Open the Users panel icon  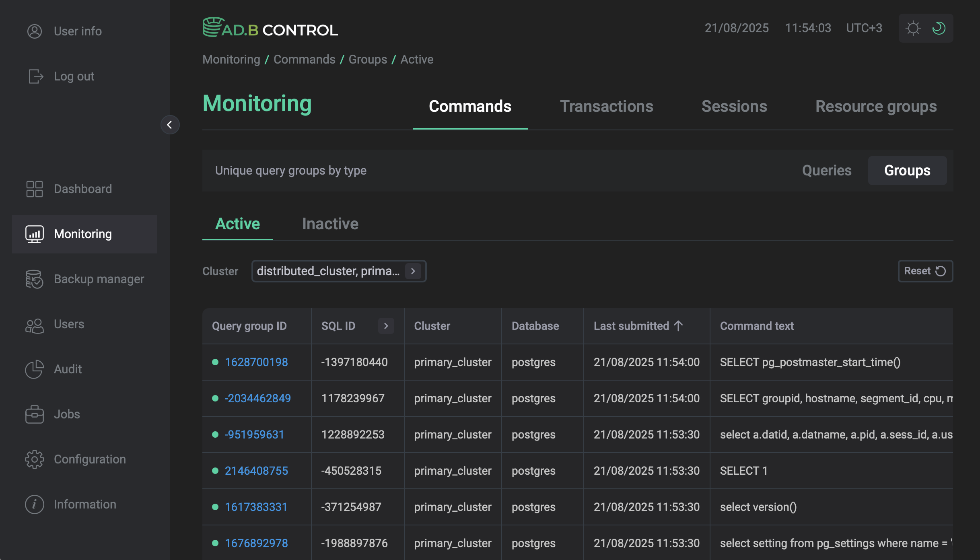[x=34, y=324]
